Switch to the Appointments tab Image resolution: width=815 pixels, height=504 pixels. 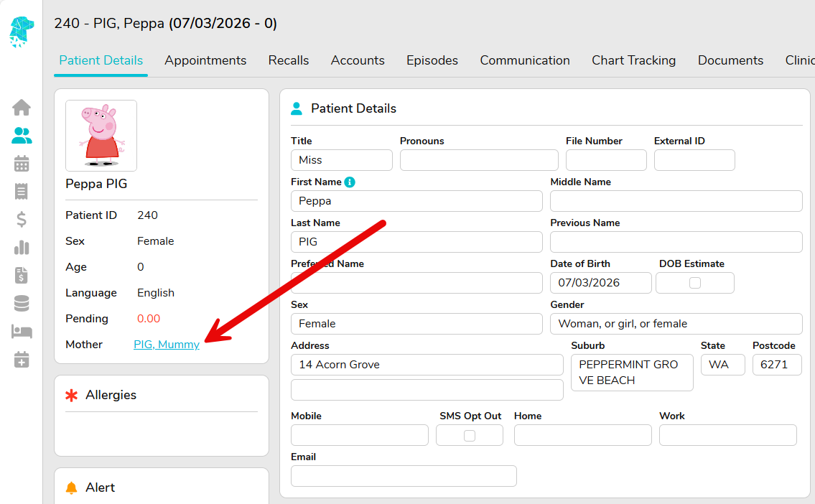click(x=205, y=60)
